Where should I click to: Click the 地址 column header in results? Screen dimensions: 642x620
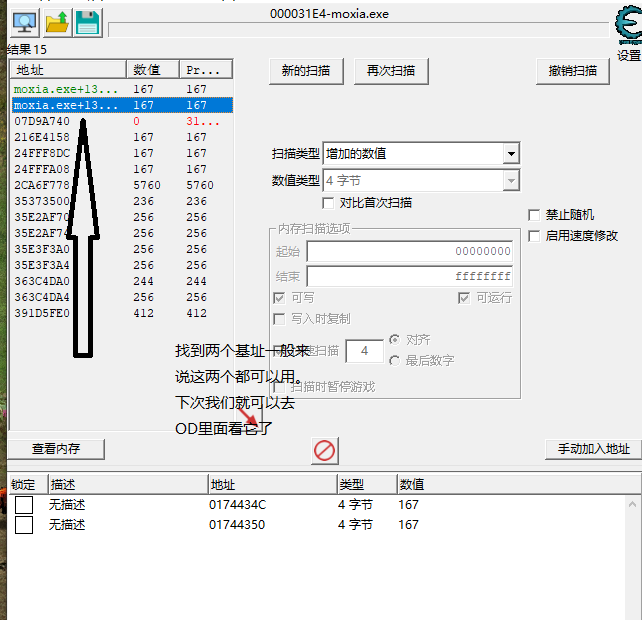pyautogui.click(x=68, y=70)
